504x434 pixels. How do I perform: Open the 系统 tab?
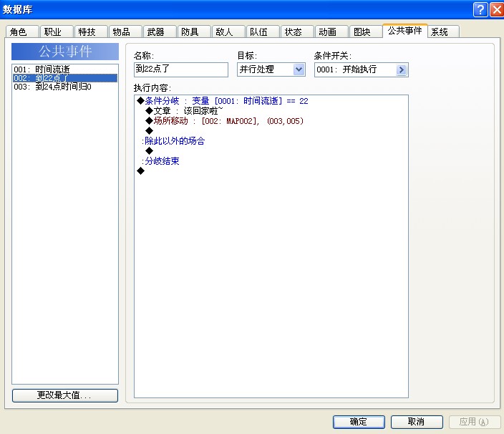444,32
